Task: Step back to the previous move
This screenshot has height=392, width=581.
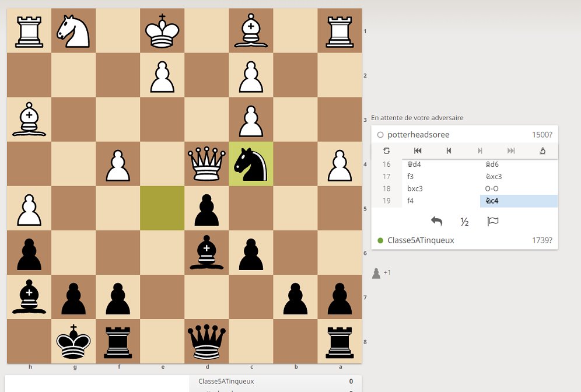Action: point(449,150)
